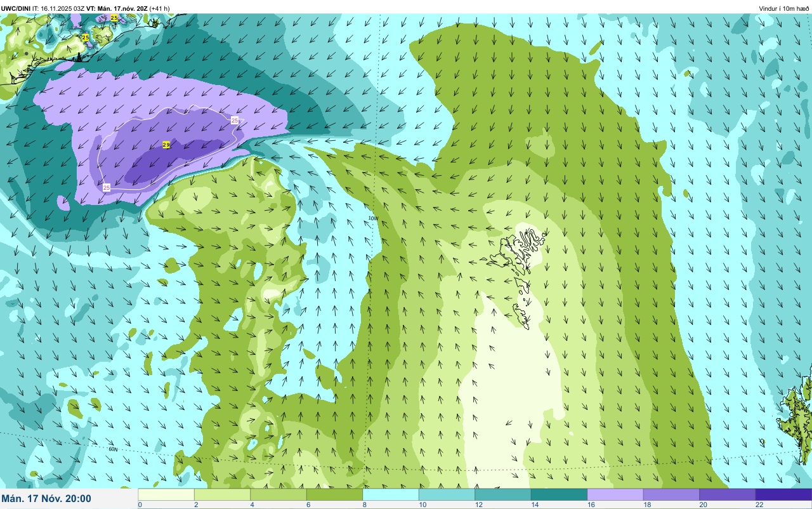Click the '10W' longitude label

click(x=373, y=218)
